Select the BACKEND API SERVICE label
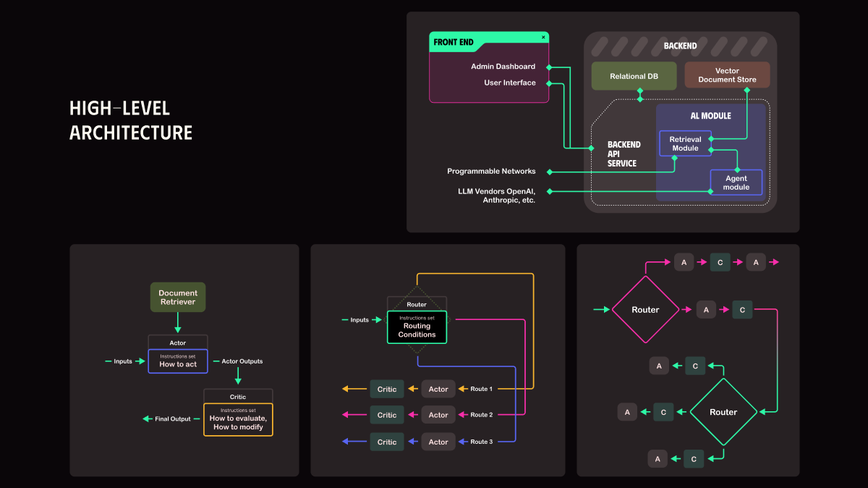Viewport: 868px width, 488px height. (624, 154)
